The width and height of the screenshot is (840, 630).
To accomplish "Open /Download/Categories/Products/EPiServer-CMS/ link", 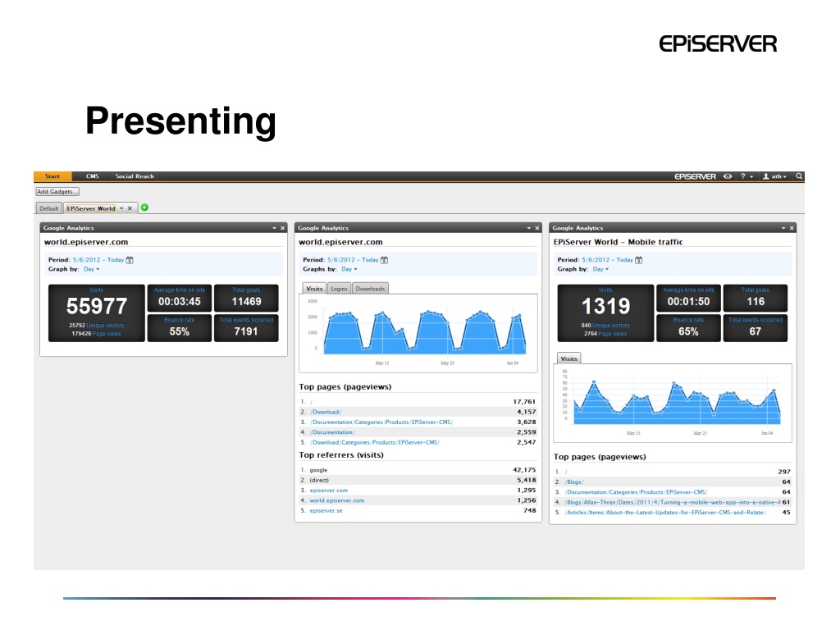I will (374, 442).
